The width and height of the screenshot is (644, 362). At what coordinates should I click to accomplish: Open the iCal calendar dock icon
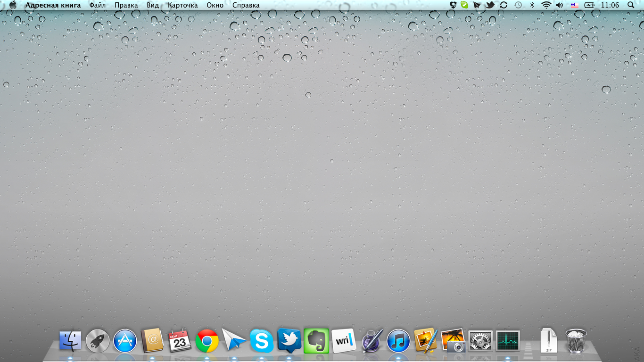click(180, 341)
